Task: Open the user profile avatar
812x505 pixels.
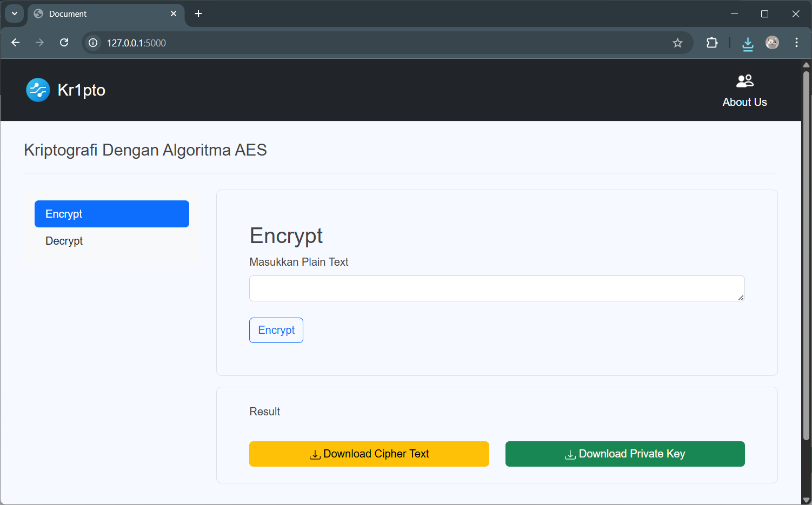Action: 772,43
